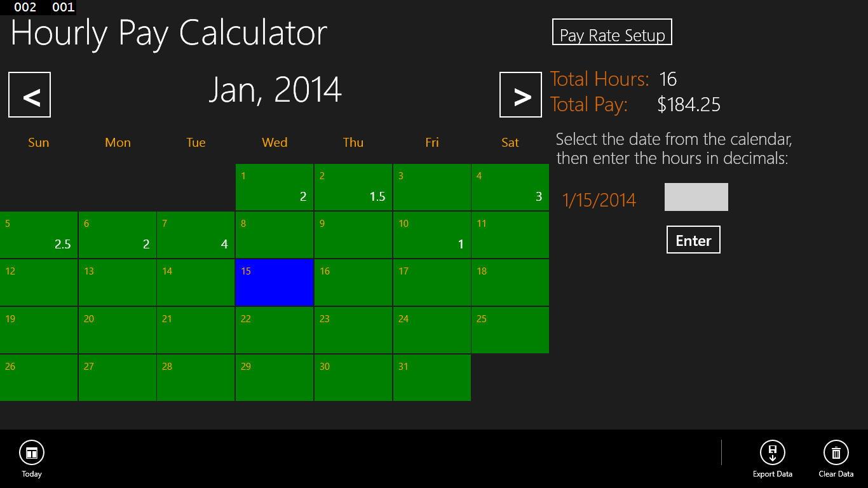Click the Clear Data trash icon
This screenshot has height=488, width=868.
(x=836, y=453)
